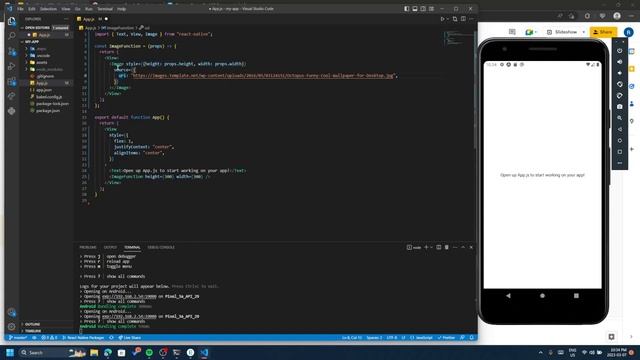640x360 pixels.
Task: Kill terminal with trash icon
Action: 447,247
